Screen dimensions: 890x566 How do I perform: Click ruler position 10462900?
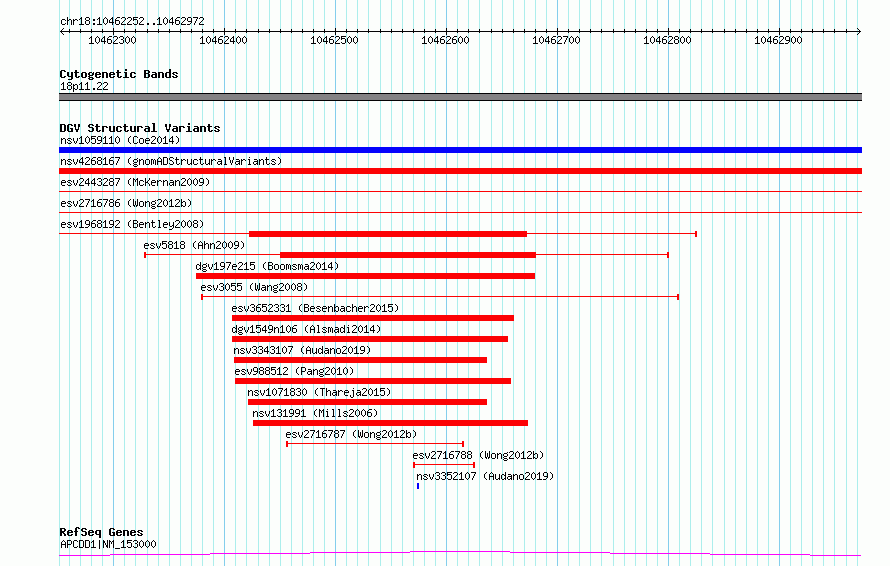coord(778,40)
